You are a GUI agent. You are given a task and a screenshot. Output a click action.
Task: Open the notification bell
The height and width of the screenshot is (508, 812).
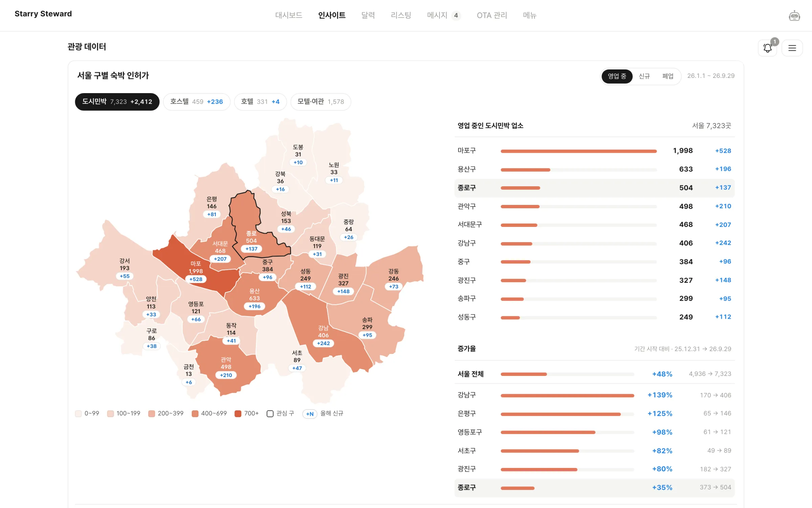pos(767,48)
